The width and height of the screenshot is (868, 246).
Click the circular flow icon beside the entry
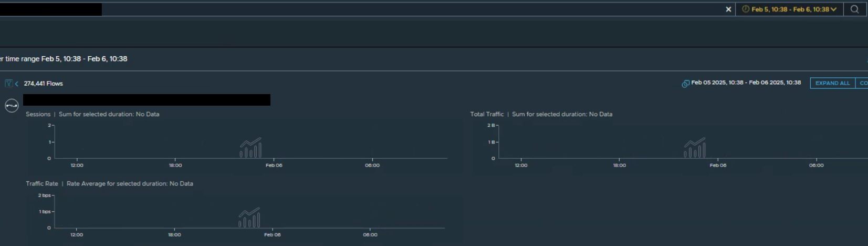point(12,106)
